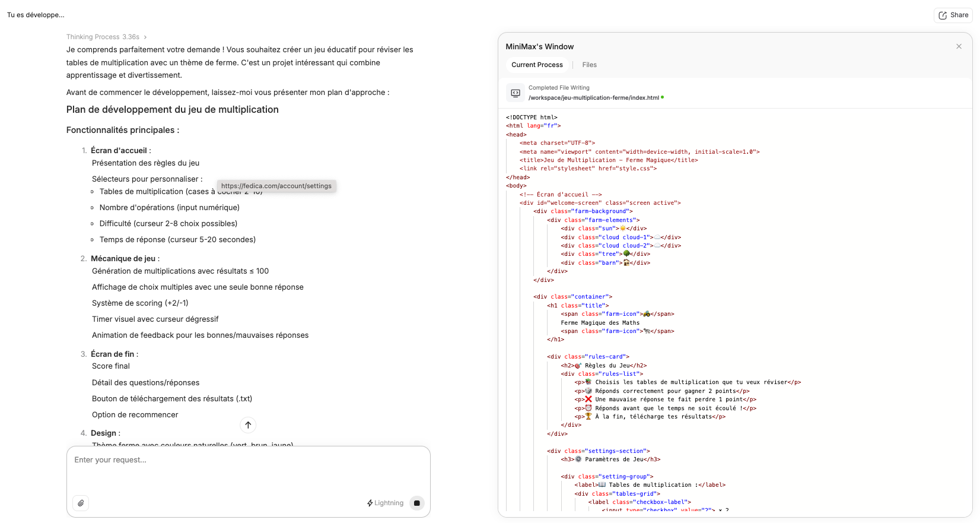The width and height of the screenshot is (980, 523).
Task: Click the green status dot after index.html
Action: pyautogui.click(x=663, y=97)
